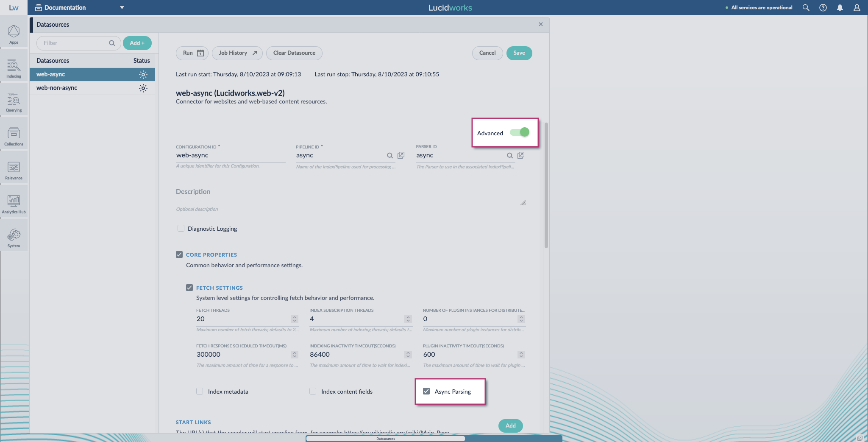
Task: Click Clear Datasource button
Action: tap(294, 53)
